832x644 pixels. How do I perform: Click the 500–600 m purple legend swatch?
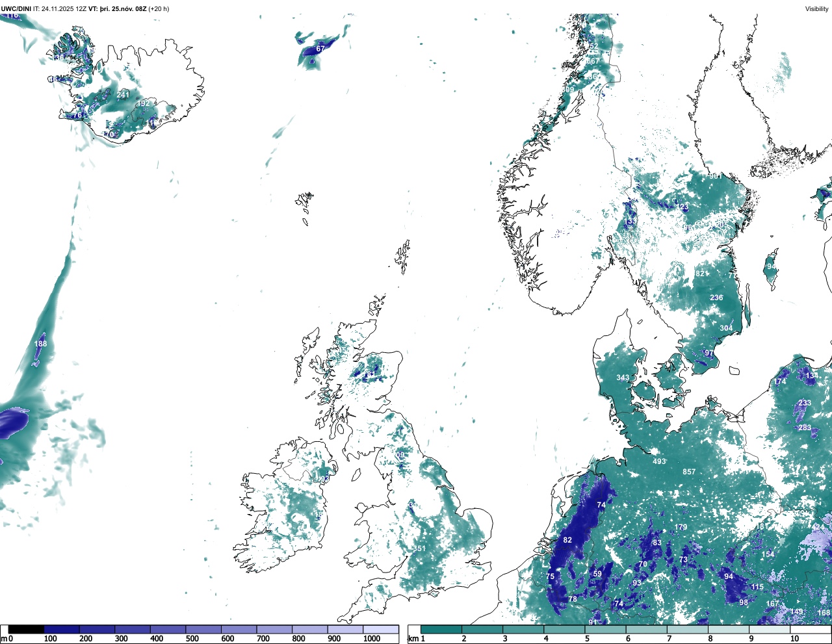203,629
